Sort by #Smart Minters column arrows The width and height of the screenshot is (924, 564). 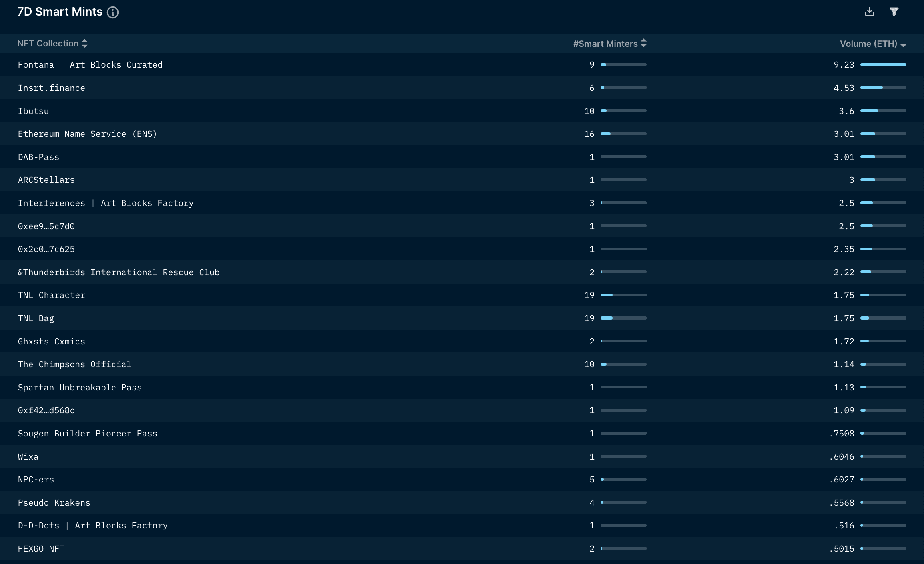(x=643, y=43)
